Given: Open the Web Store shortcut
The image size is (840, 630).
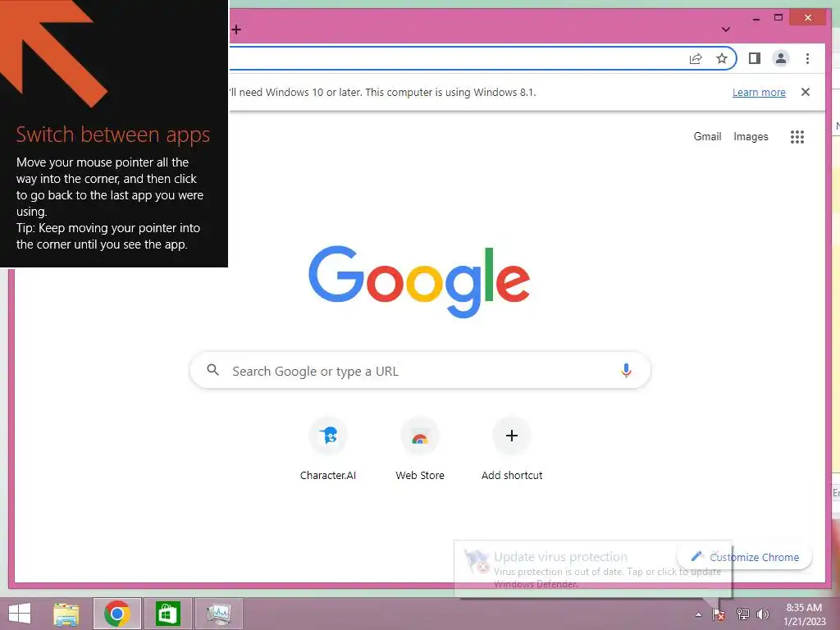Looking at the screenshot, I should coord(420,449).
